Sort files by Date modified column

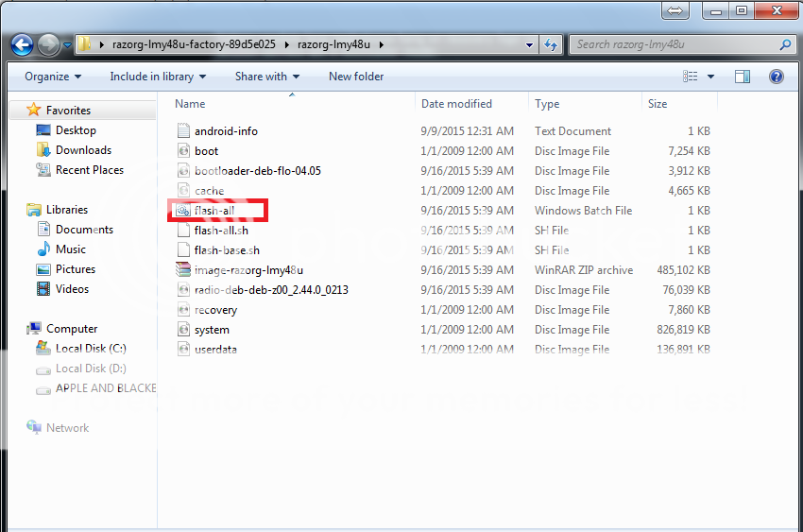tap(456, 104)
